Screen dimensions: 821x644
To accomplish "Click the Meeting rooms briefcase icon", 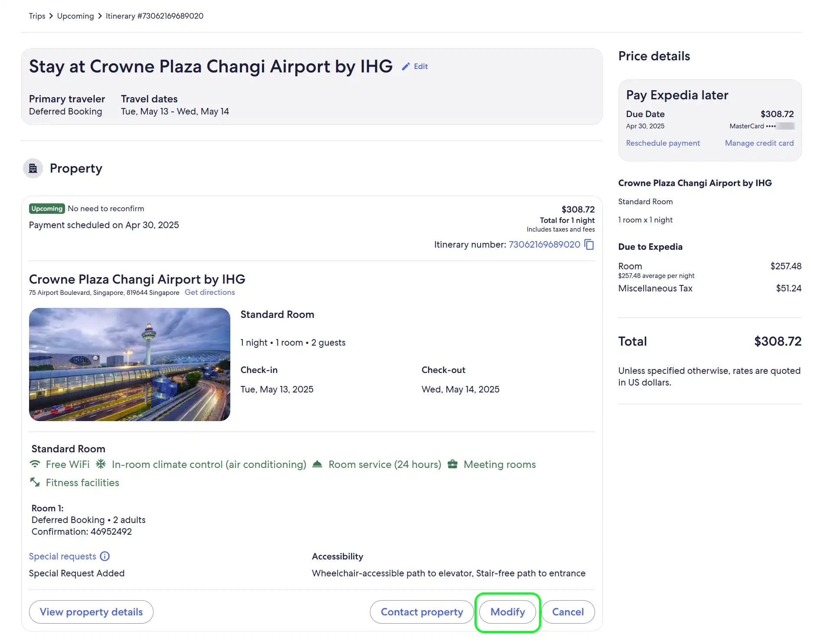I will coord(452,464).
